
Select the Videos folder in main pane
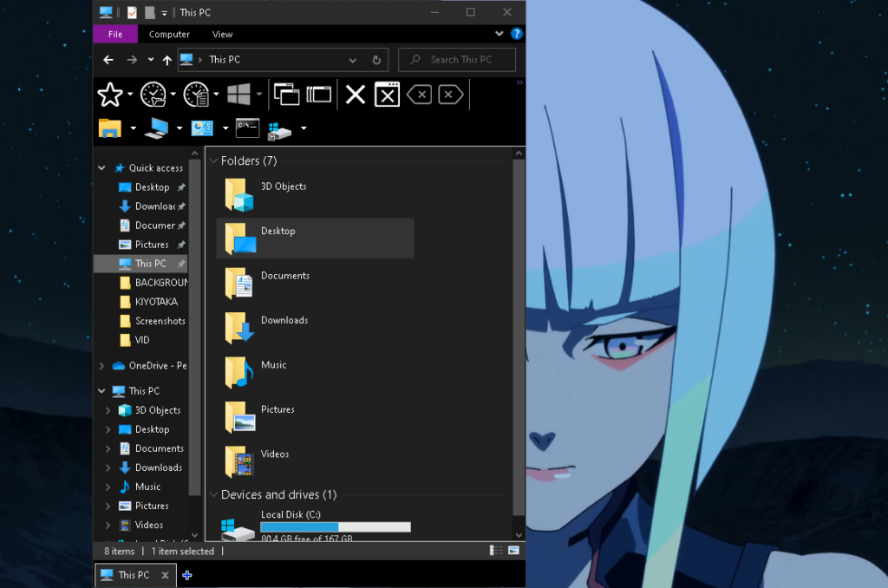(315, 461)
